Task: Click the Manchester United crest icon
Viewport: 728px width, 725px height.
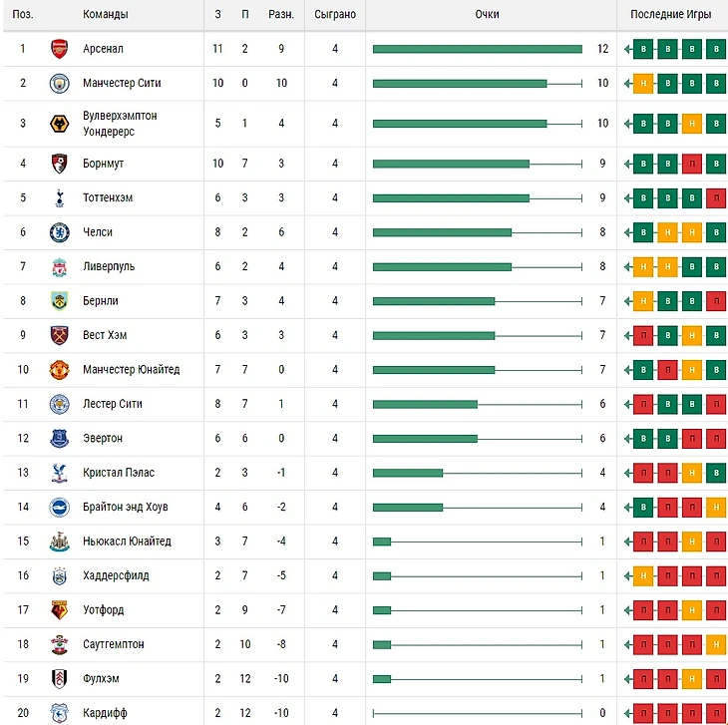Action: click(x=59, y=370)
